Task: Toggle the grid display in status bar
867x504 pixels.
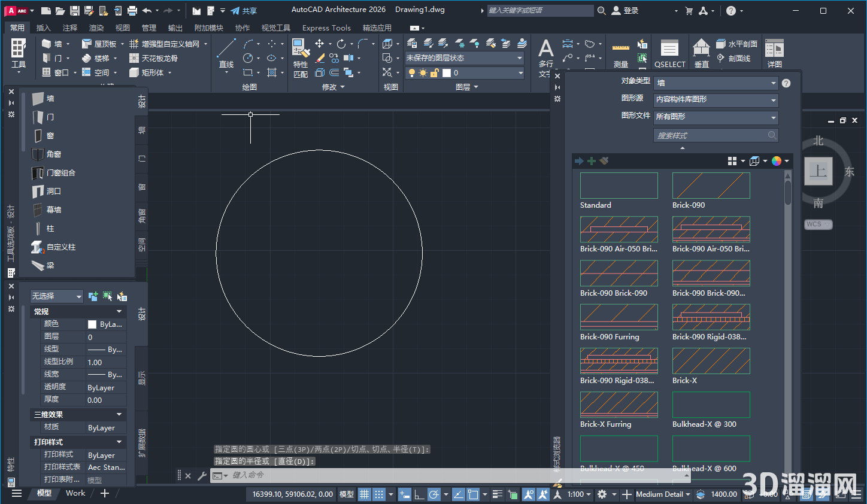Action: [364, 494]
